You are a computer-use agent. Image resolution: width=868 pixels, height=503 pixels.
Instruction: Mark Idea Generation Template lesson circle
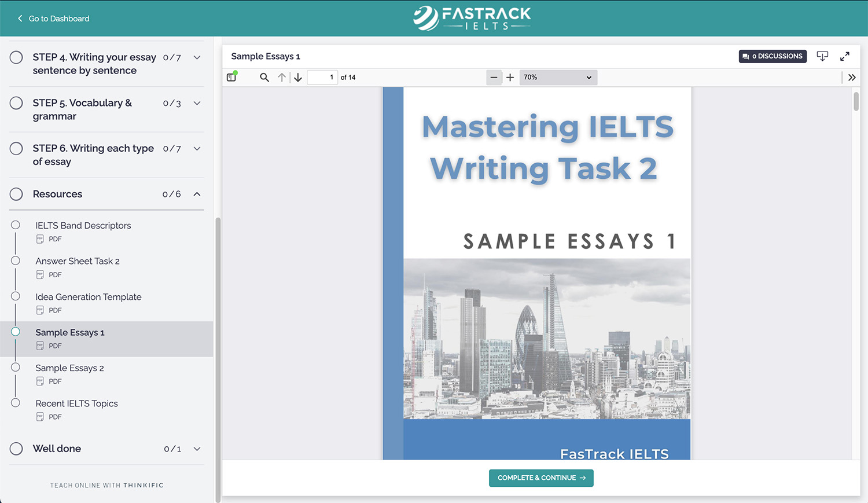(16, 296)
